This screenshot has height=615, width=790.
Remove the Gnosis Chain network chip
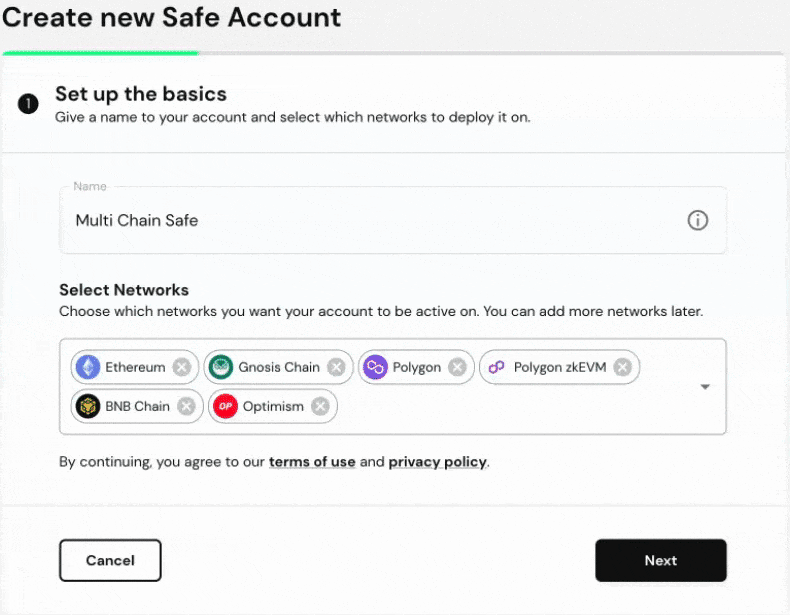[336, 367]
